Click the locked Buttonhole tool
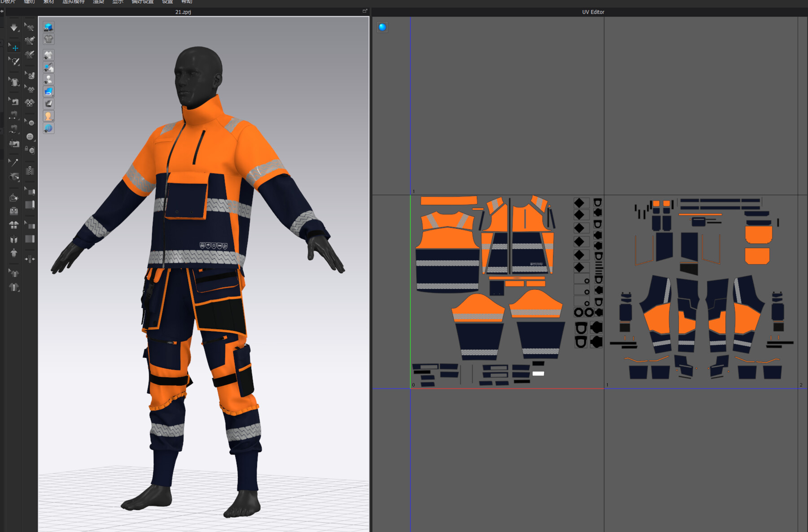 [30, 150]
